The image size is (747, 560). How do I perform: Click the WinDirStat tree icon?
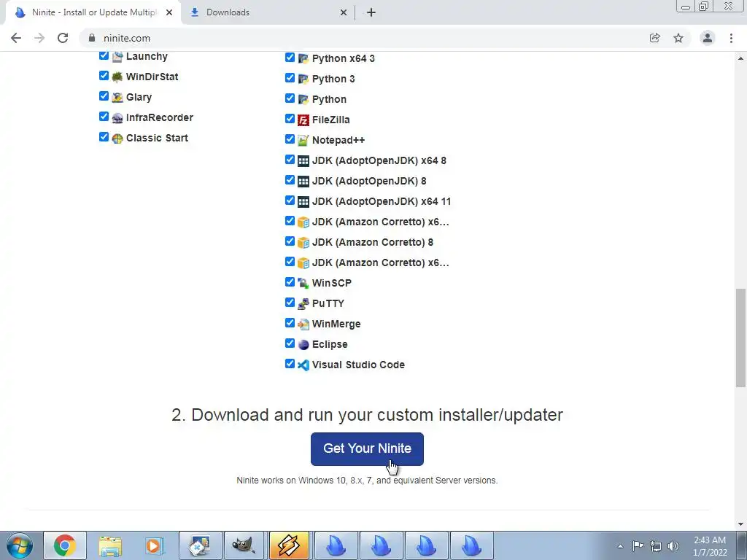(117, 77)
